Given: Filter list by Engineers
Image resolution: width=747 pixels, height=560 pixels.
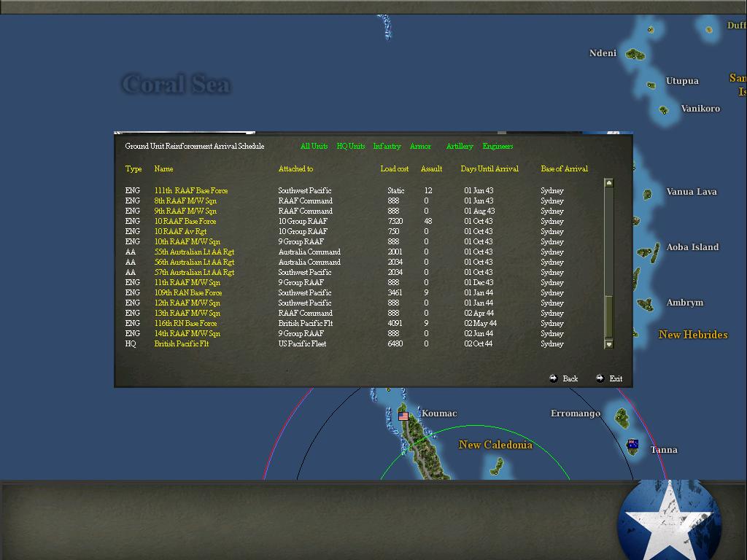Looking at the screenshot, I should point(498,146).
